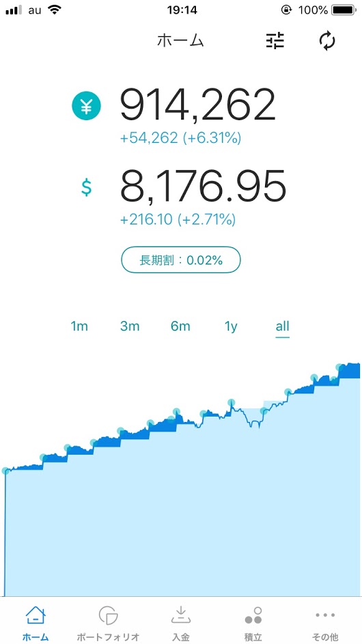The image size is (362, 644).
Task: Tap the 914,262 yen balance amount
Action: tap(197, 106)
